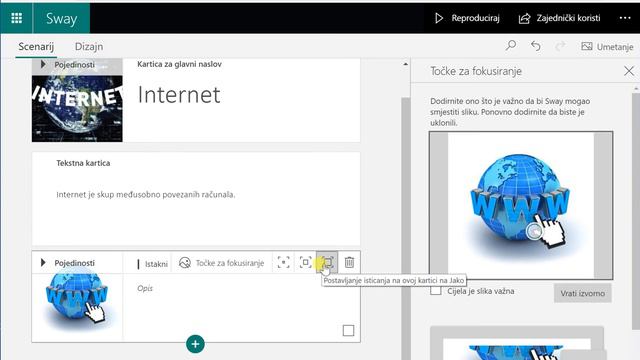Open the more options ellipsis menu
The image size is (640, 360).
(625, 18)
